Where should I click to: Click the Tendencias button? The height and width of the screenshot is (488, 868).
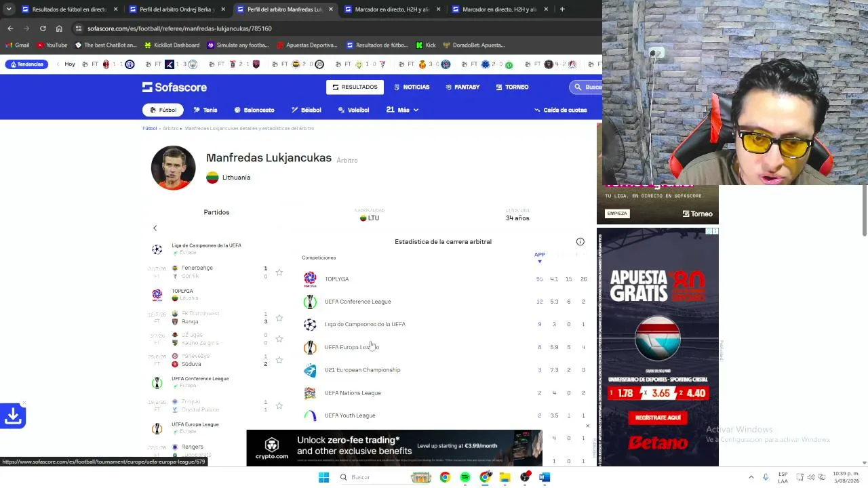[x=26, y=64]
